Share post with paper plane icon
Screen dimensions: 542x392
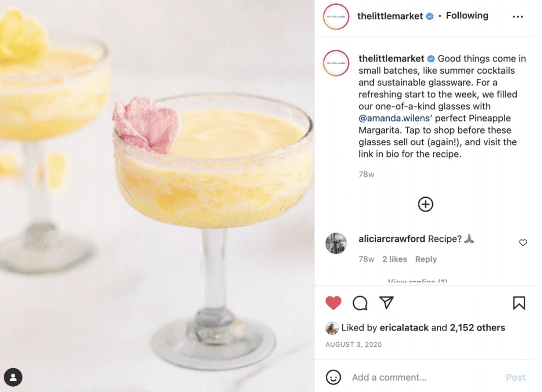(x=386, y=303)
